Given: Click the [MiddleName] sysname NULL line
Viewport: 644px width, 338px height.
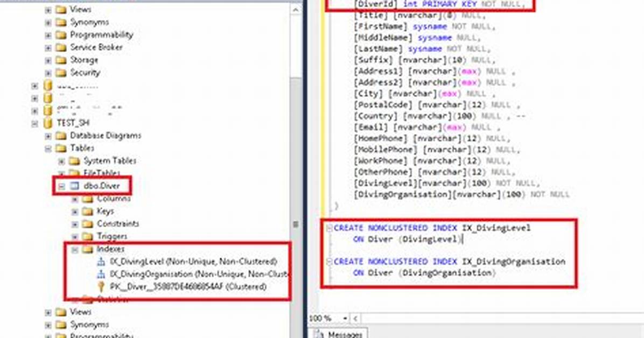Looking at the screenshot, I should coord(417,38).
